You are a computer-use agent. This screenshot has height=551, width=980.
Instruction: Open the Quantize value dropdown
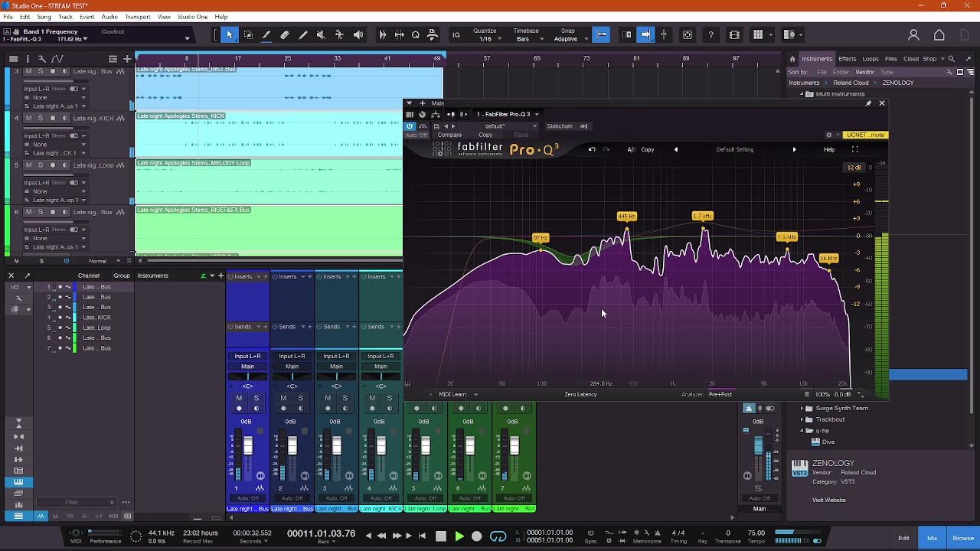click(488, 39)
